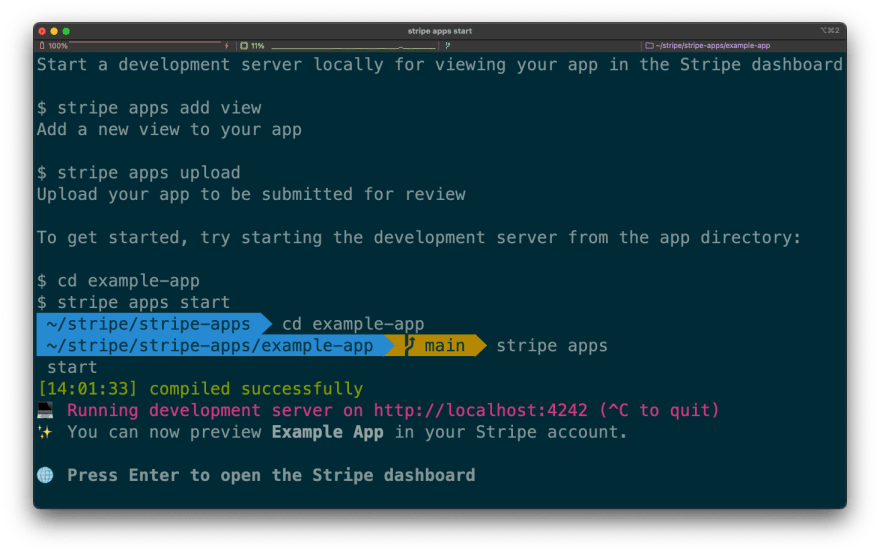Click the bold Example App text
The height and width of the screenshot is (553, 880).
point(328,432)
